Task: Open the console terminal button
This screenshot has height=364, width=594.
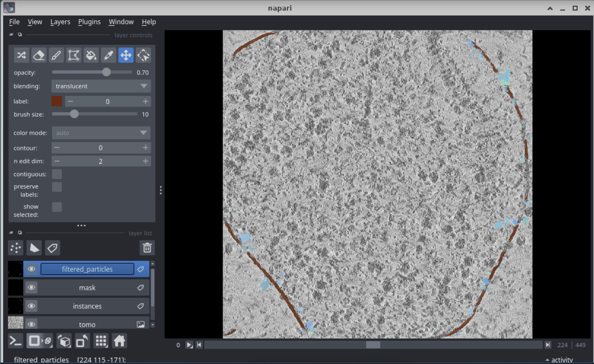Action: point(16,341)
